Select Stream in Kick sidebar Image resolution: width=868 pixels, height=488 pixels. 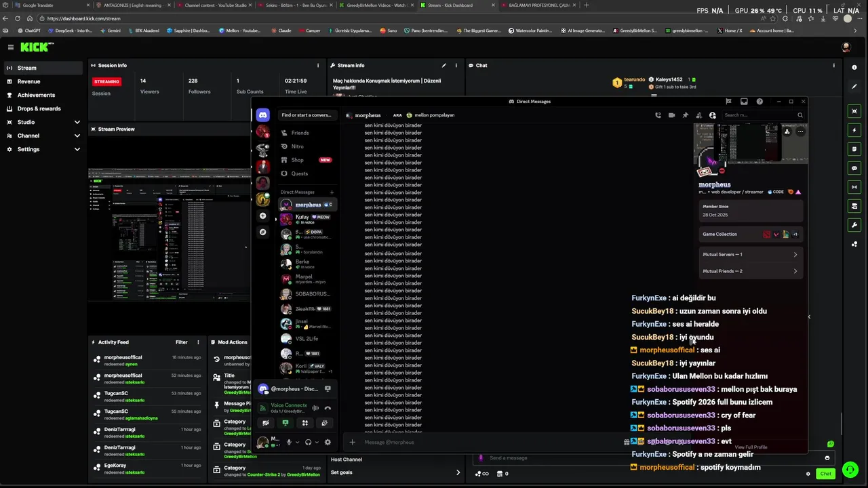point(43,68)
